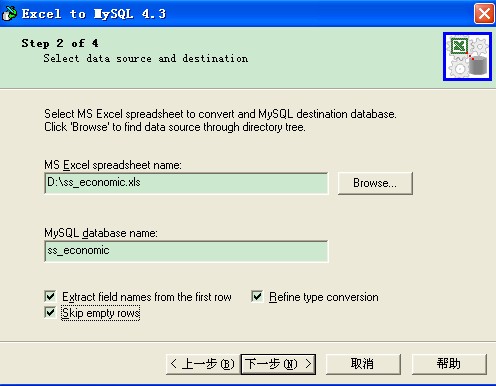This screenshot has width=496, height=386.
Task: Click the 'MySQL database name:' label
Action: point(101,233)
